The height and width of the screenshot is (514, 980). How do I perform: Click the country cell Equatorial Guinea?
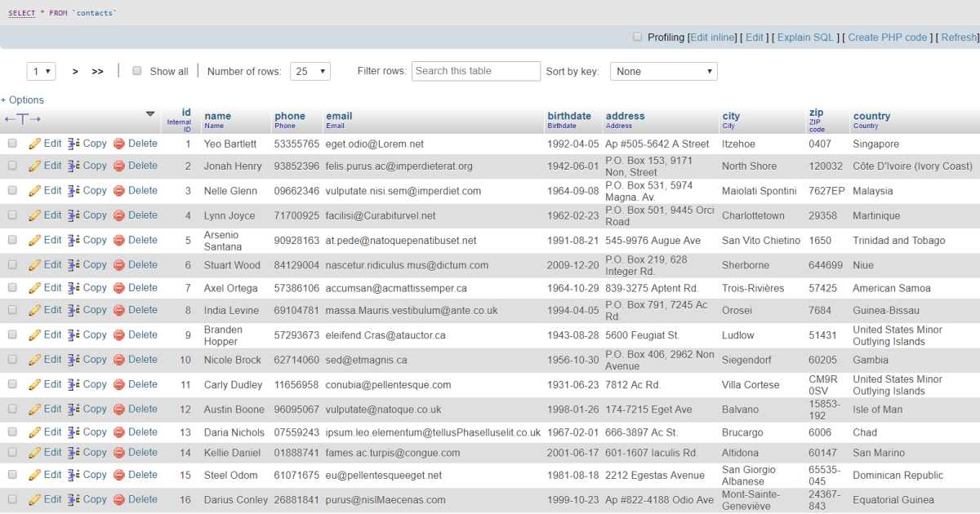[x=893, y=500]
